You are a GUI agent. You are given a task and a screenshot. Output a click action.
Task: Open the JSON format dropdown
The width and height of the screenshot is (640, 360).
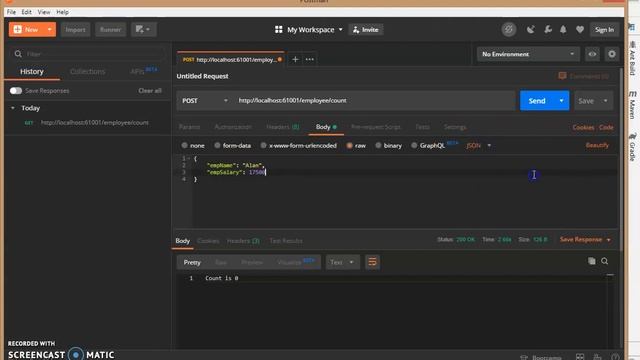478,145
